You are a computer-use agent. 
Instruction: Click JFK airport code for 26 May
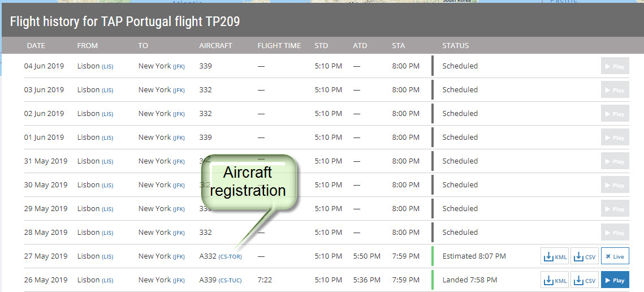(x=179, y=281)
